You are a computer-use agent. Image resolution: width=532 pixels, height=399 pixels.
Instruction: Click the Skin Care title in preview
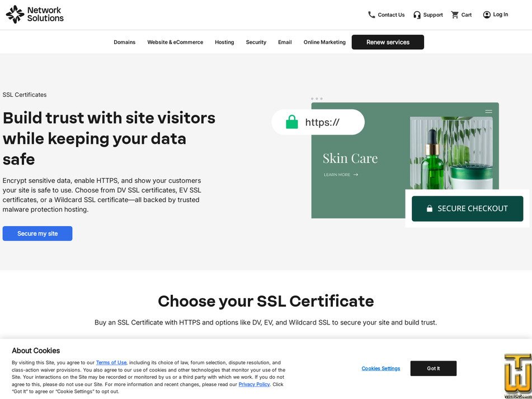click(350, 158)
